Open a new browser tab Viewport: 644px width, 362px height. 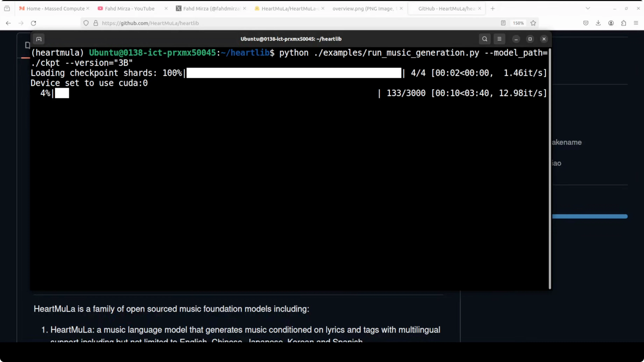[x=493, y=9]
